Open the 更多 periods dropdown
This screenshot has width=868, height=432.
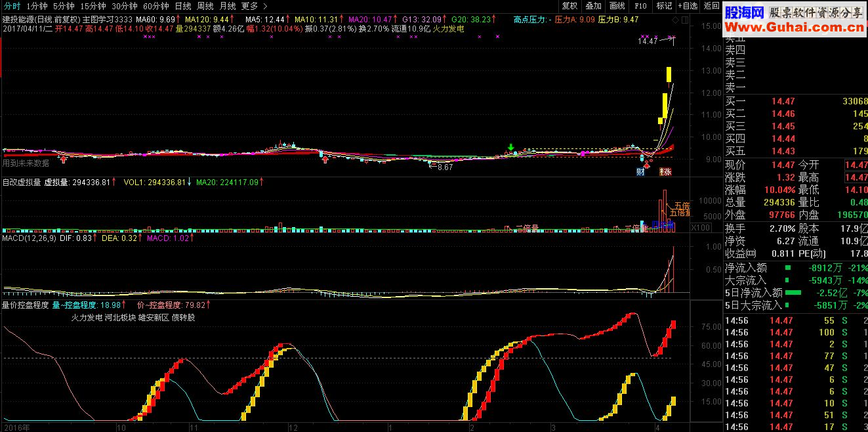(249, 6)
